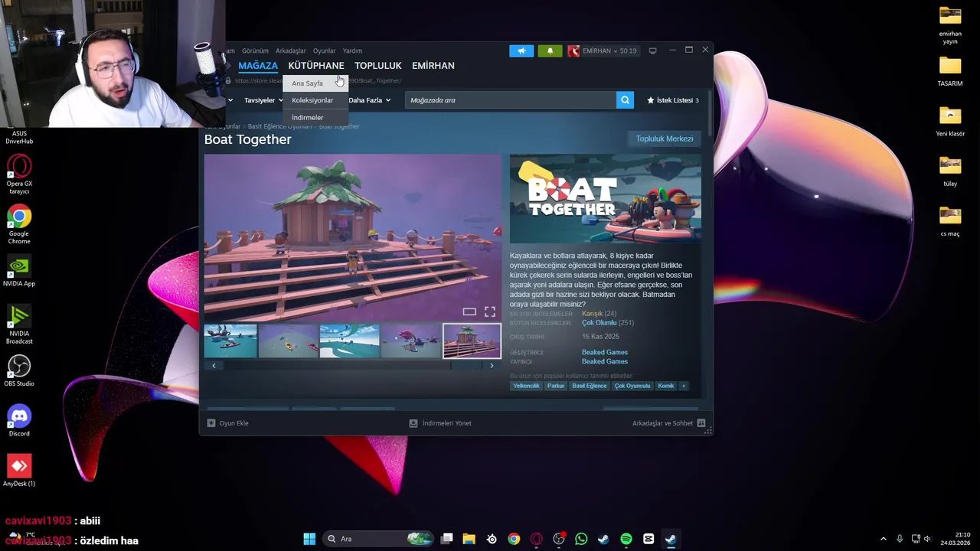Open Arkadaşlar ve Sohbet panel

(x=668, y=423)
